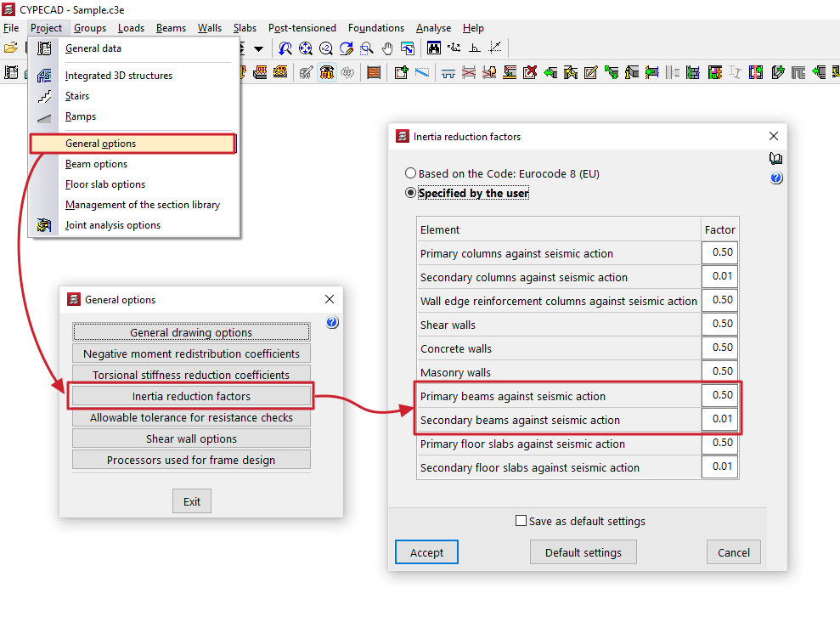Click the edit panel icon with pencil
Image resolution: width=840 pixels, height=639 pixels.
(x=591, y=72)
